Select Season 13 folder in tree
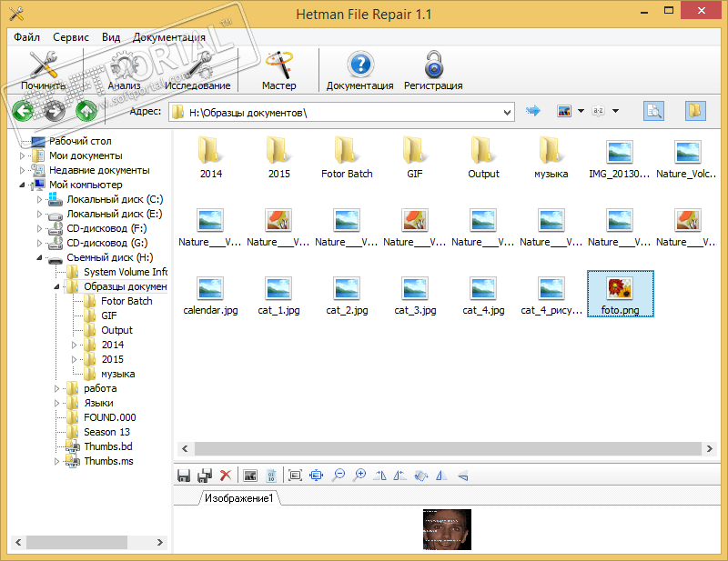Screen dimensions: 728x561 [106, 432]
